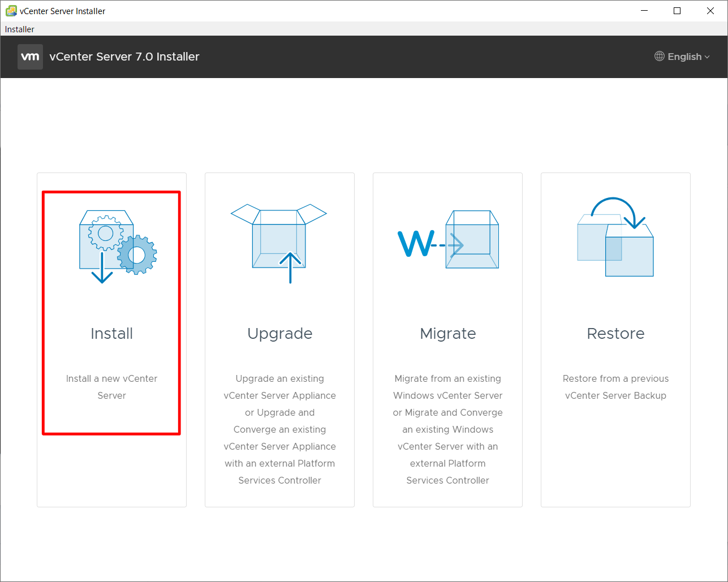The image size is (728, 582).
Task: Click 'Restore from a previous vCenter Server Backup' text
Action: 615,387
